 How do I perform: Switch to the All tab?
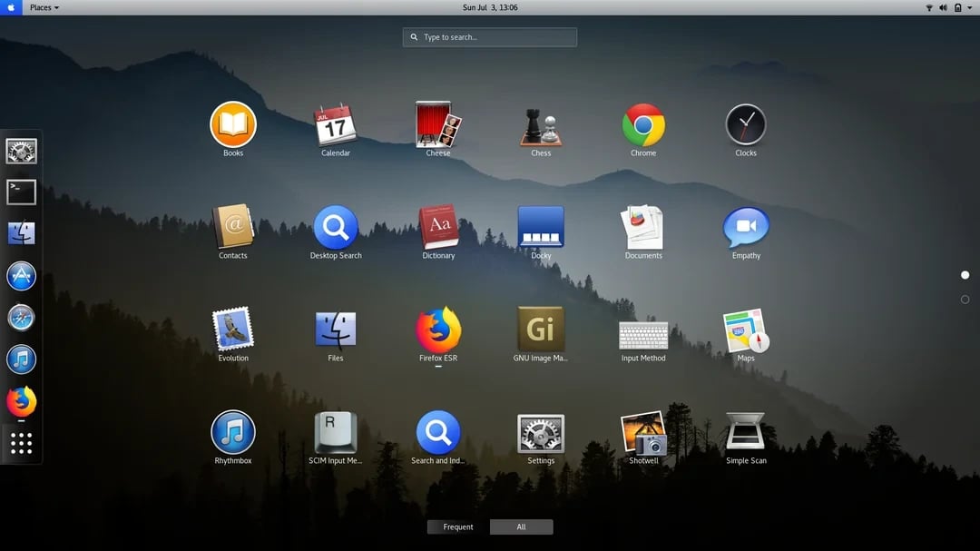(521, 527)
